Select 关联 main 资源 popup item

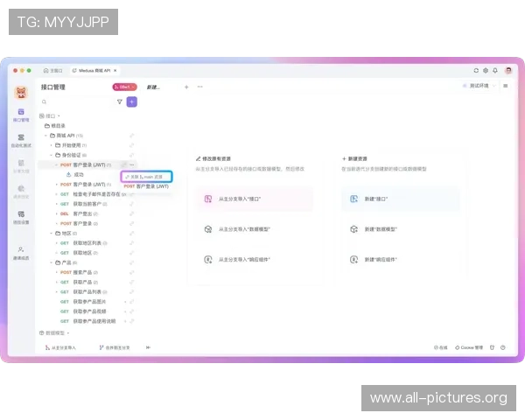coord(146,176)
